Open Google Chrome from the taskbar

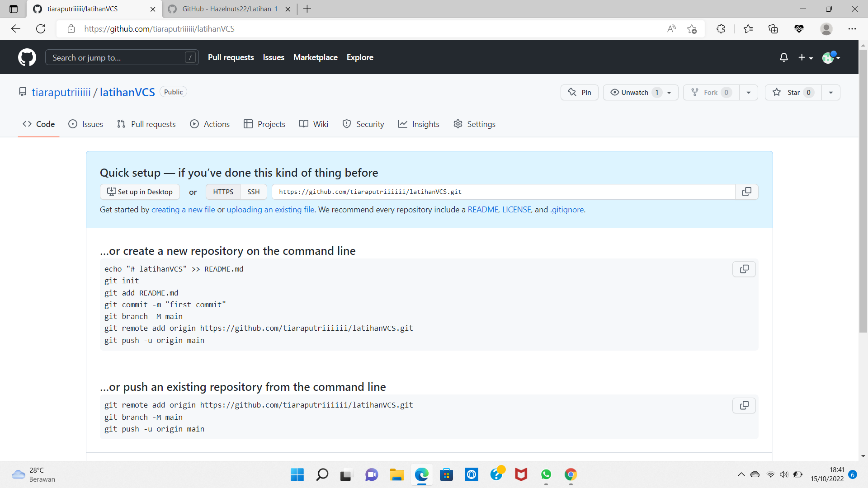pos(571,474)
